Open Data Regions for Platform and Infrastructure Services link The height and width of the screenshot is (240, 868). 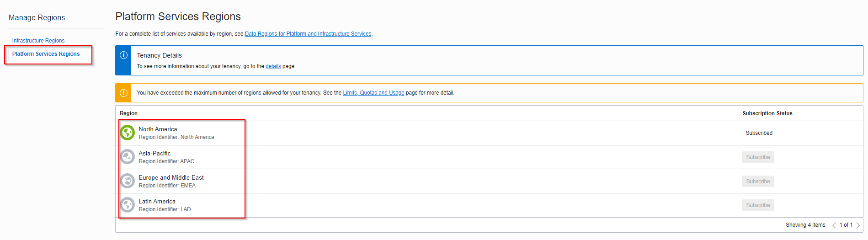pos(308,34)
